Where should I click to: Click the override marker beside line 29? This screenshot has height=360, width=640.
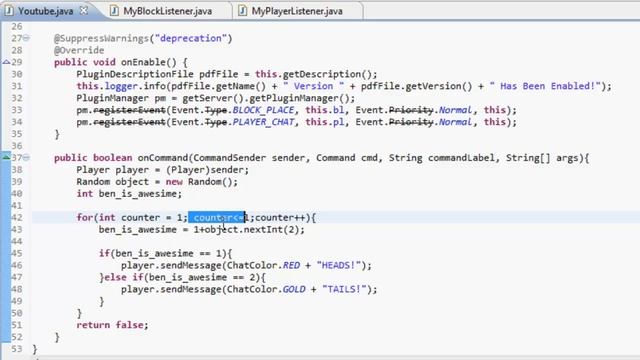tap(6, 62)
